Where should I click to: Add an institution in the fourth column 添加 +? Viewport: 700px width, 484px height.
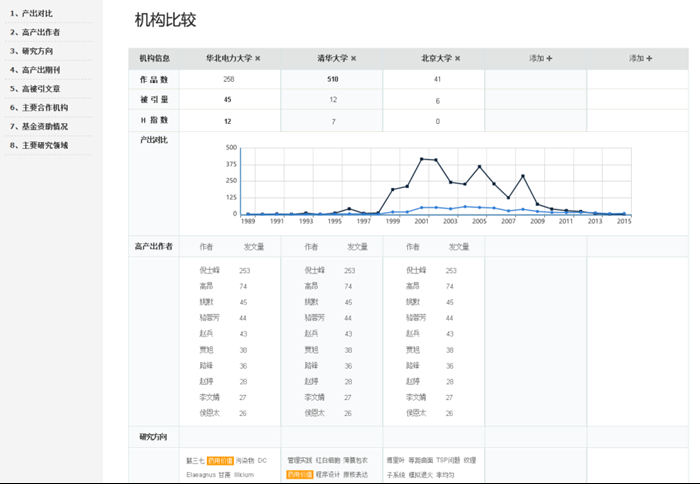pos(540,58)
